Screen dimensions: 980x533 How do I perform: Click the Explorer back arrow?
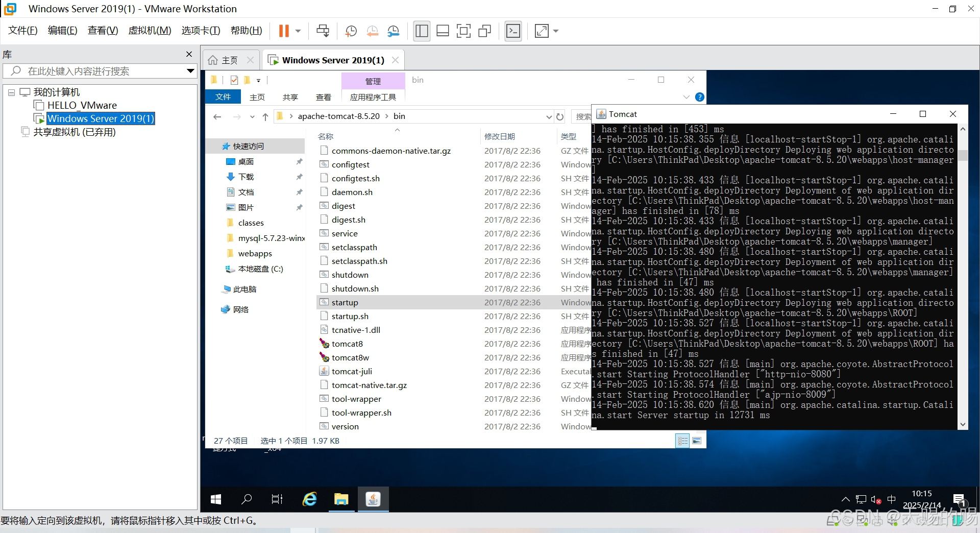point(217,117)
